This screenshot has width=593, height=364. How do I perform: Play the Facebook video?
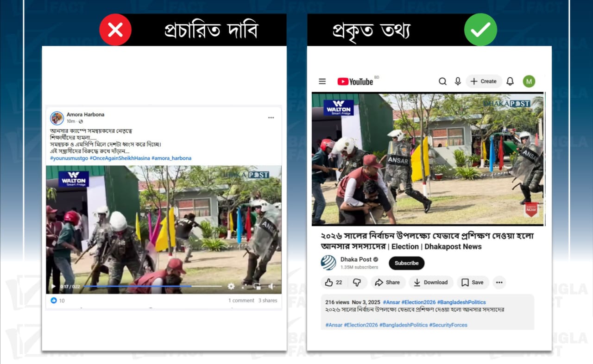point(53,287)
